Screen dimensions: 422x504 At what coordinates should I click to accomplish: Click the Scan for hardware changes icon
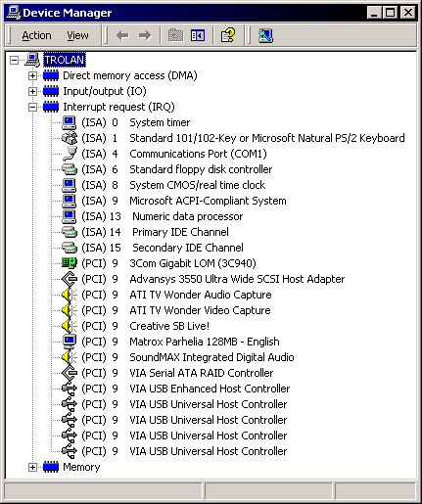point(265,35)
